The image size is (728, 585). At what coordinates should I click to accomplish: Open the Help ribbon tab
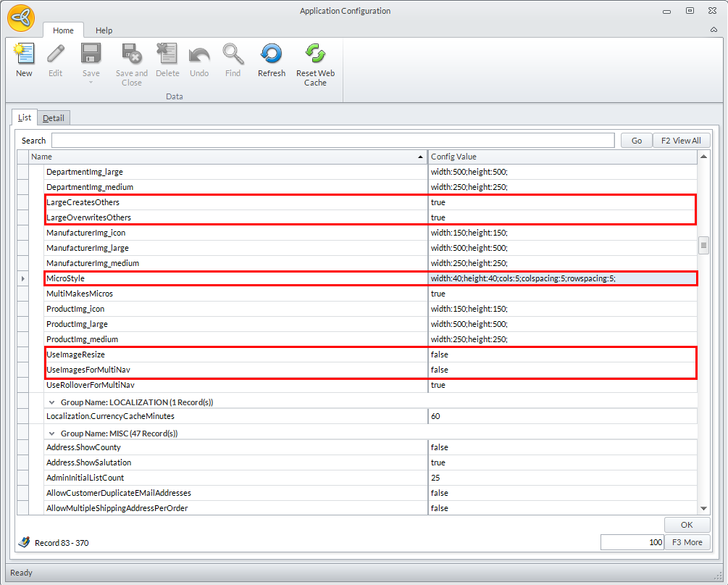pyautogui.click(x=104, y=30)
